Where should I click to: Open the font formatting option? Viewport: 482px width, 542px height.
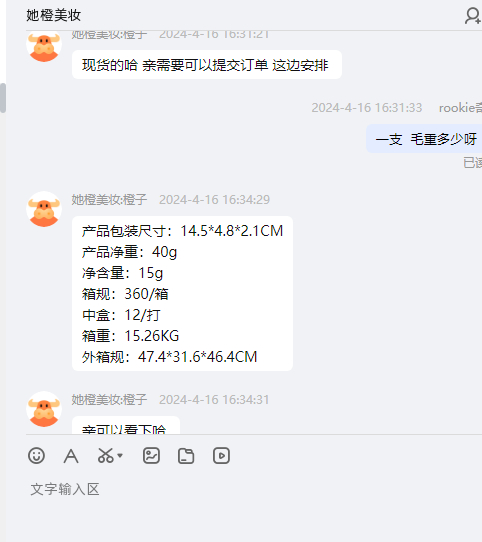[71, 456]
